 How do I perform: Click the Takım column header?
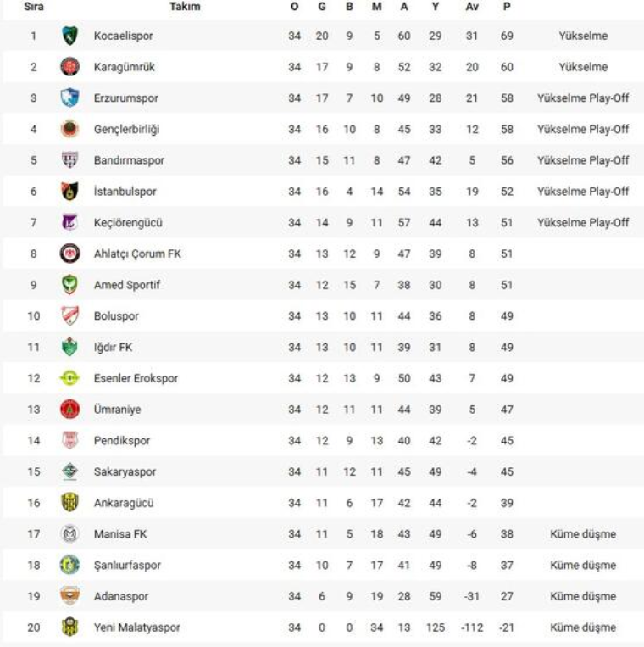(185, 7)
